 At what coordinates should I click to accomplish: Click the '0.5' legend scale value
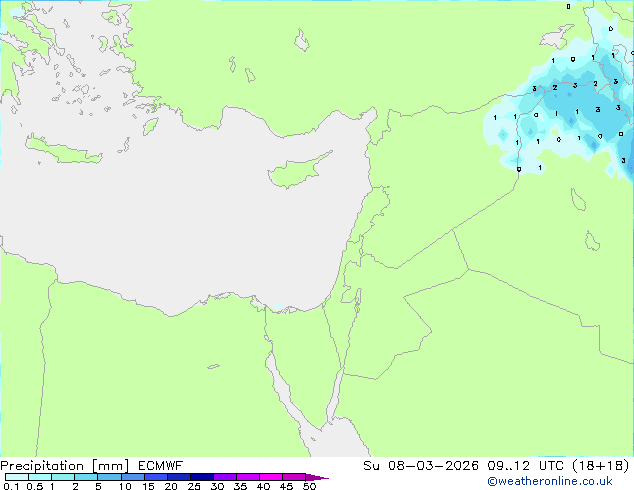tap(35, 486)
